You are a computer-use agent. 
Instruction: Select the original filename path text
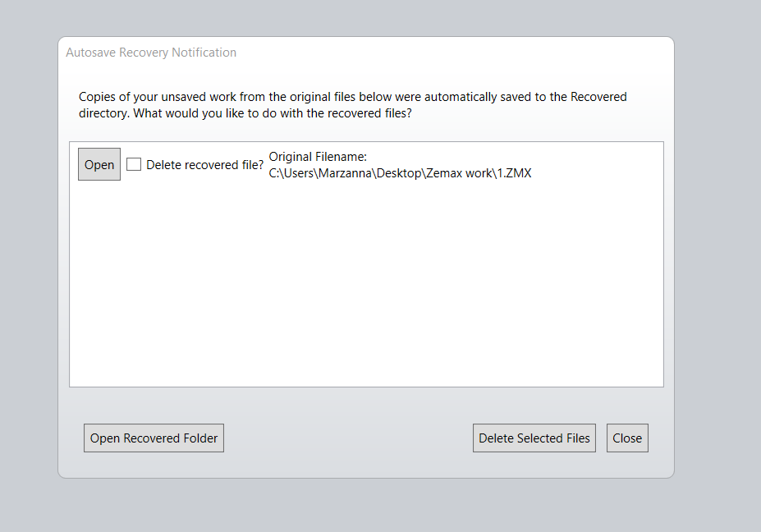coord(400,173)
